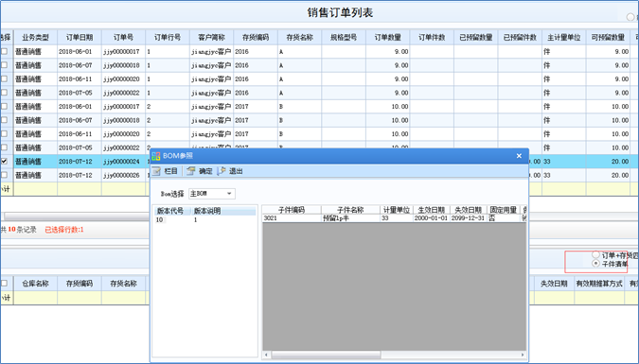This screenshot has width=639, height=364.
Task: Click 子件编码 column header in BOM dialog
Action: pyautogui.click(x=292, y=210)
